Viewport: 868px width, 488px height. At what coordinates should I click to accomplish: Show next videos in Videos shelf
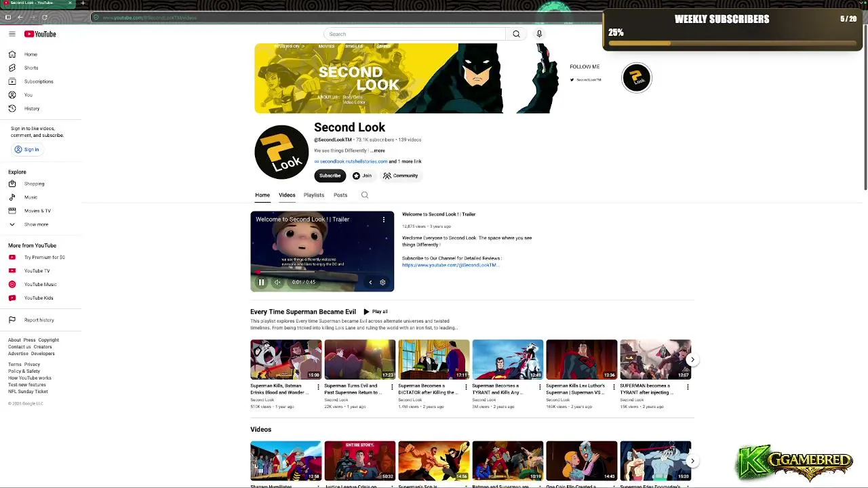coord(692,461)
